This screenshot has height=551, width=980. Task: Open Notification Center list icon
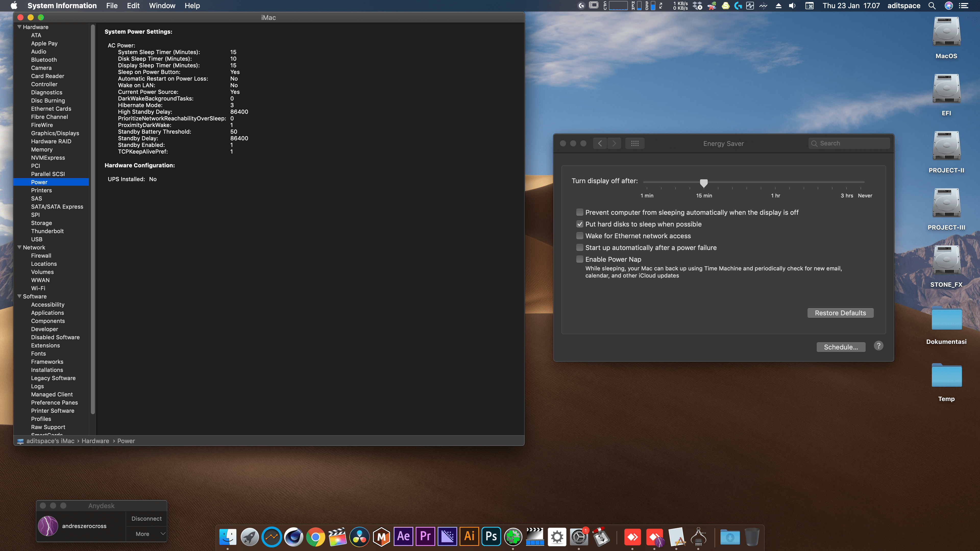click(x=964, y=6)
